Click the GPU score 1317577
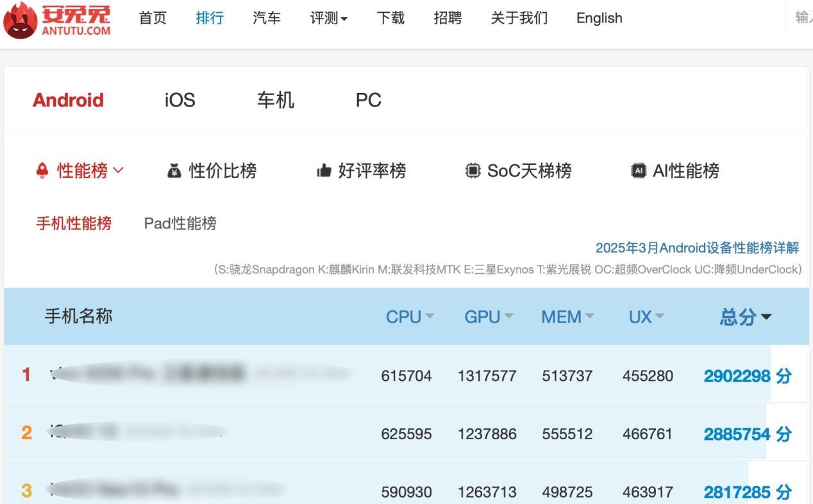This screenshot has height=504, width=813. click(x=487, y=376)
